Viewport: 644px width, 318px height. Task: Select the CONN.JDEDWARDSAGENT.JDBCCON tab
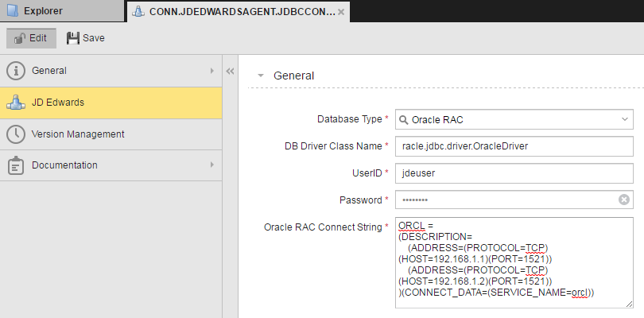point(239,12)
